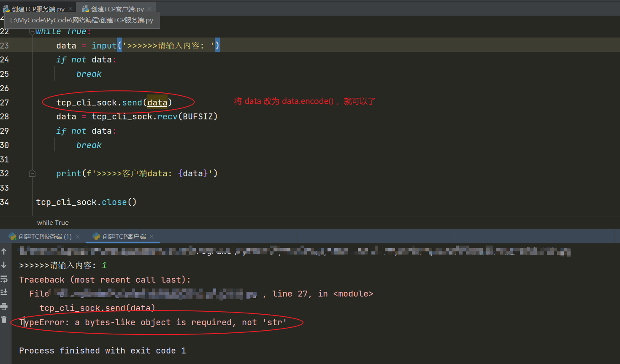The image size is (620, 364).
Task: Click line number 34 in the gutter
Action: (5, 202)
